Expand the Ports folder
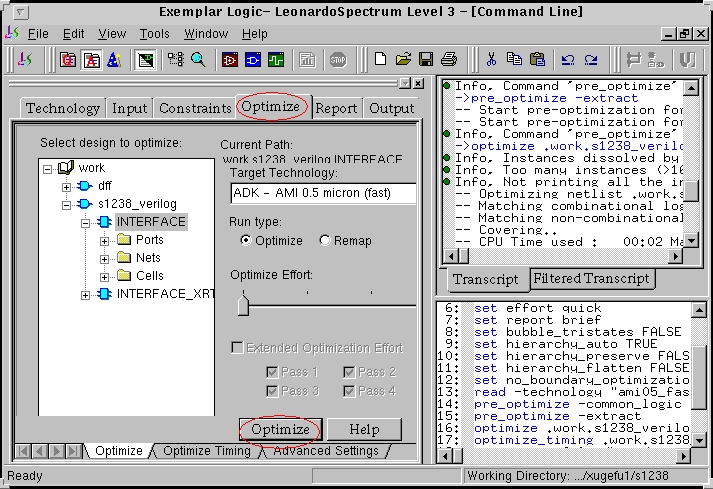 [x=104, y=241]
